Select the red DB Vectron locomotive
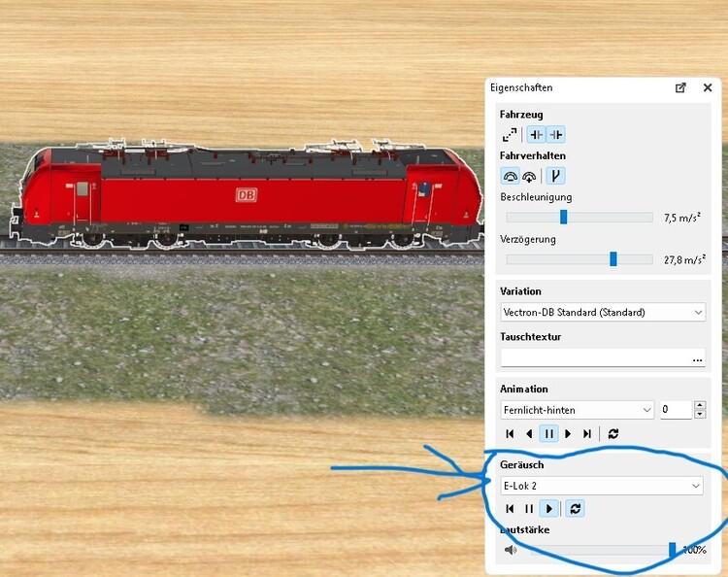The height and width of the screenshot is (577, 728). pos(247,193)
